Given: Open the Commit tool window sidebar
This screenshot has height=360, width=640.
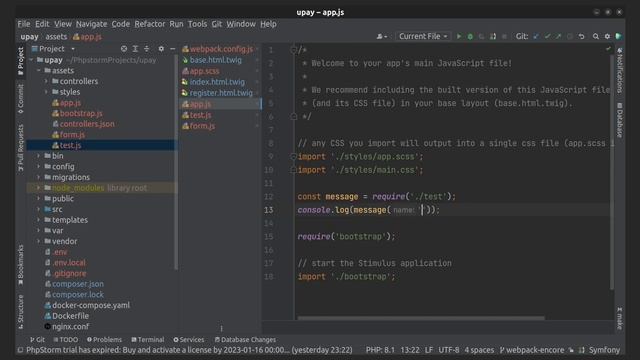Looking at the screenshot, I should tap(20, 99).
